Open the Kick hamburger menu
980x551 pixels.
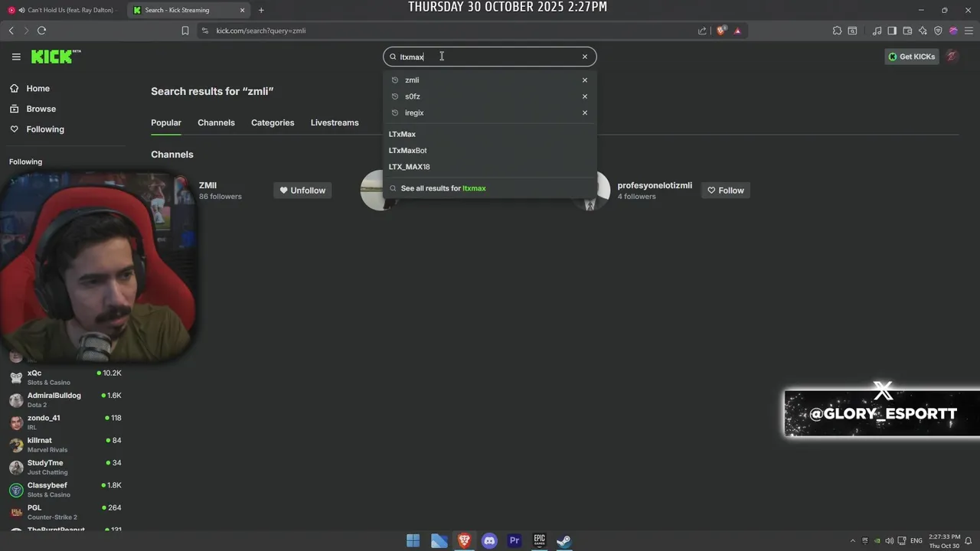[16, 57]
